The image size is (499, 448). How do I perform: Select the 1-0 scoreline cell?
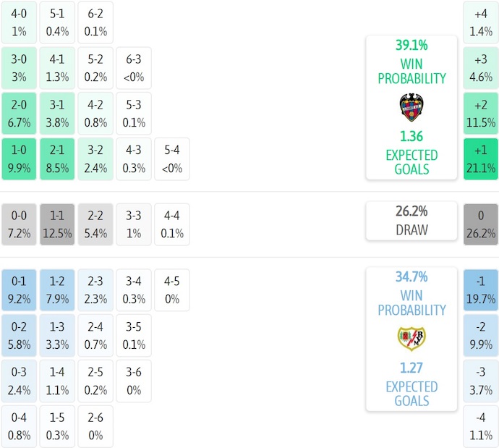(x=19, y=159)
